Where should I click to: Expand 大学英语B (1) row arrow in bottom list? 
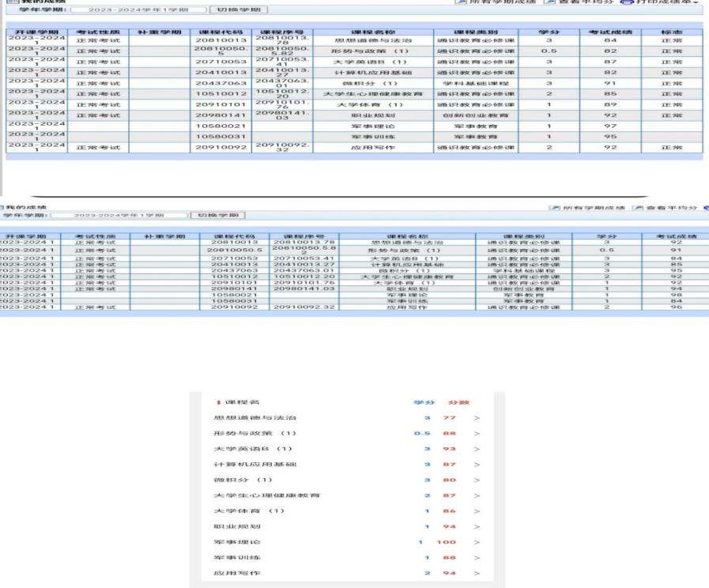[x=477, y=449]
